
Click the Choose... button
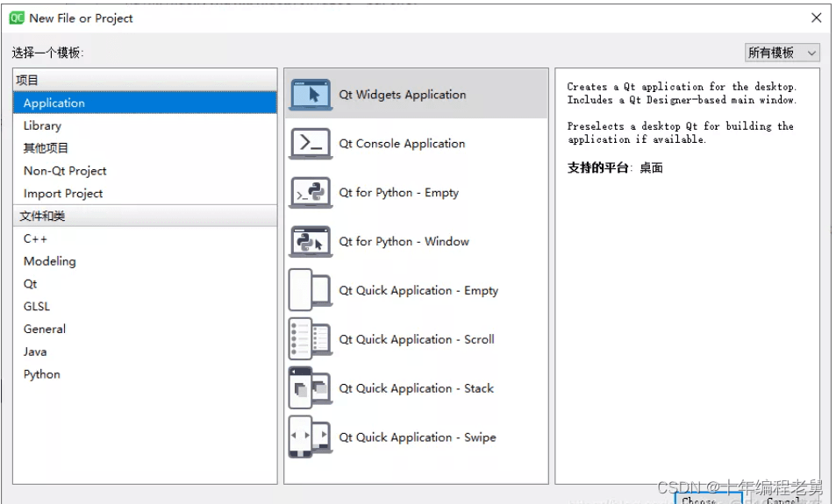pos(708,499)
